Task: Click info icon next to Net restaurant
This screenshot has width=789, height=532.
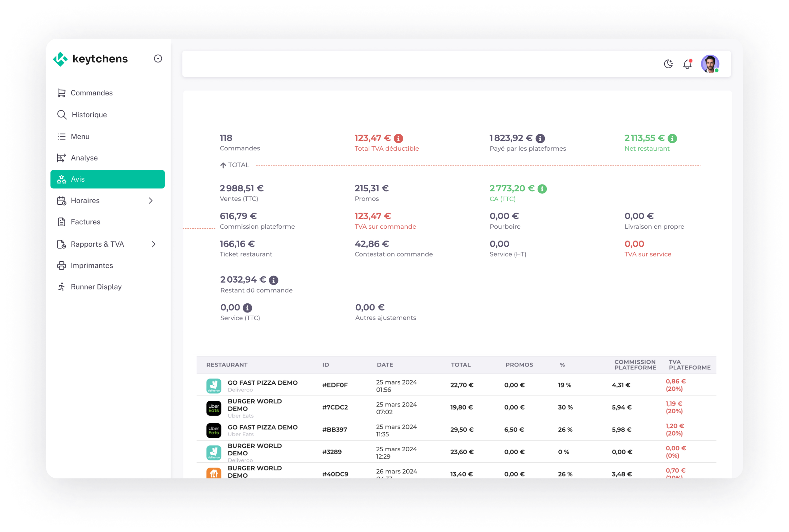Action: (x=672, y=138)
